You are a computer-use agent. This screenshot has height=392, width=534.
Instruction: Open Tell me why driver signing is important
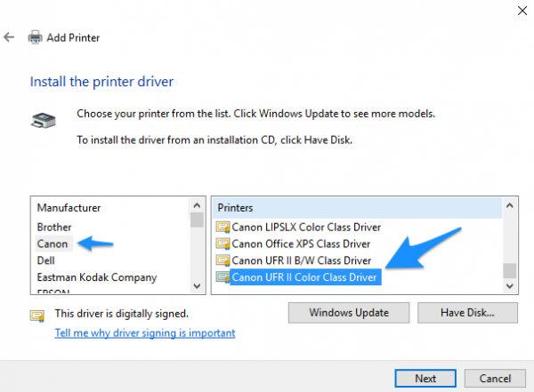(145, 332)
